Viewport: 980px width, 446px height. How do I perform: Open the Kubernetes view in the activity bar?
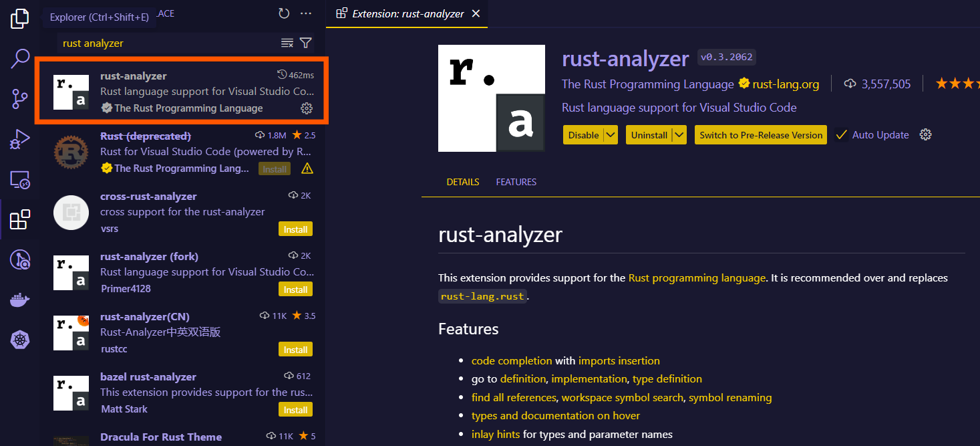pyautogui.click(x=20, y=340)
